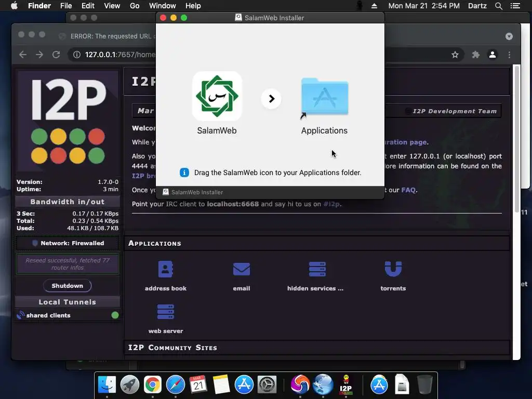Open browser extensions puzzle icon
Image resolution: width=532 pixels, height=399 pixels.
coord(476,55)
